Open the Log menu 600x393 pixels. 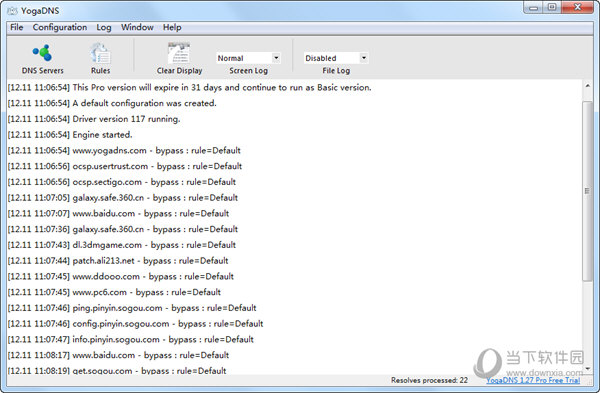point(104,27)
